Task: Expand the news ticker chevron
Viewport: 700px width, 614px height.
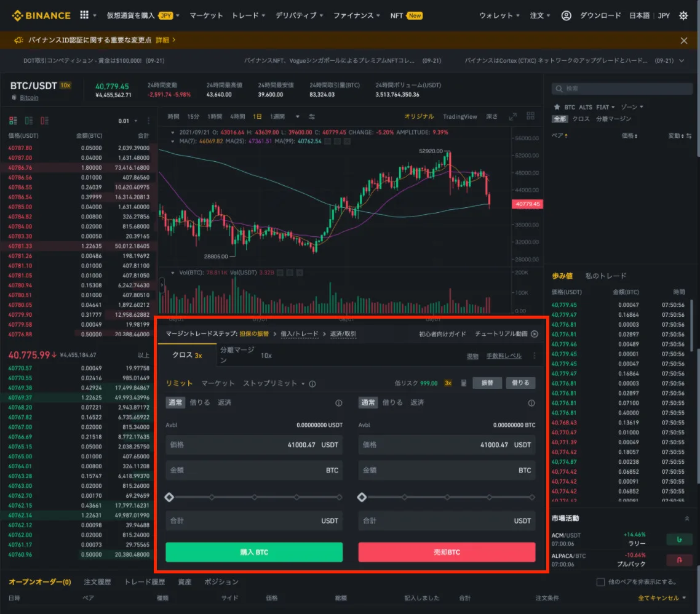Action: 682,61
